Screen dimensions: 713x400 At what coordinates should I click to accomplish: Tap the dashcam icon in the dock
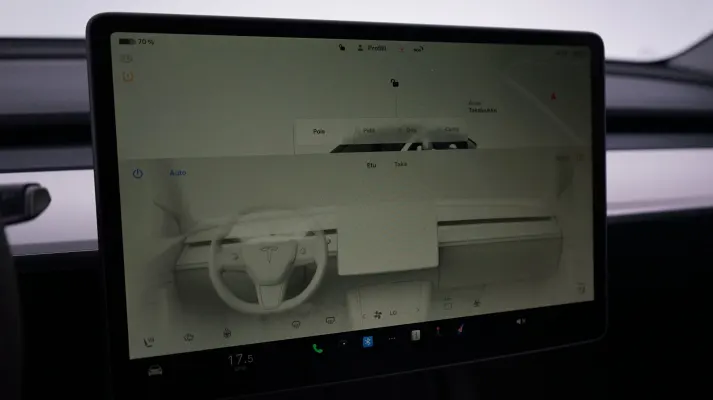coord(344,344)
